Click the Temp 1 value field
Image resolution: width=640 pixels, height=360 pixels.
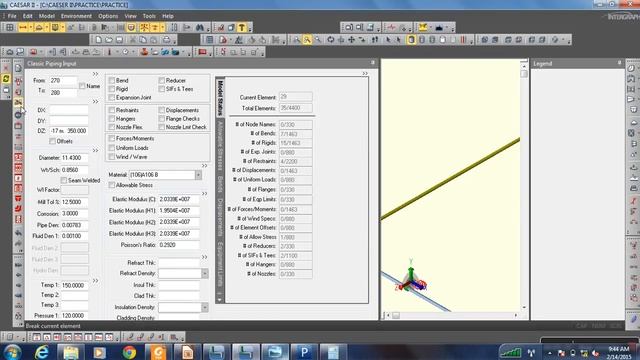[x=74, y=285]
